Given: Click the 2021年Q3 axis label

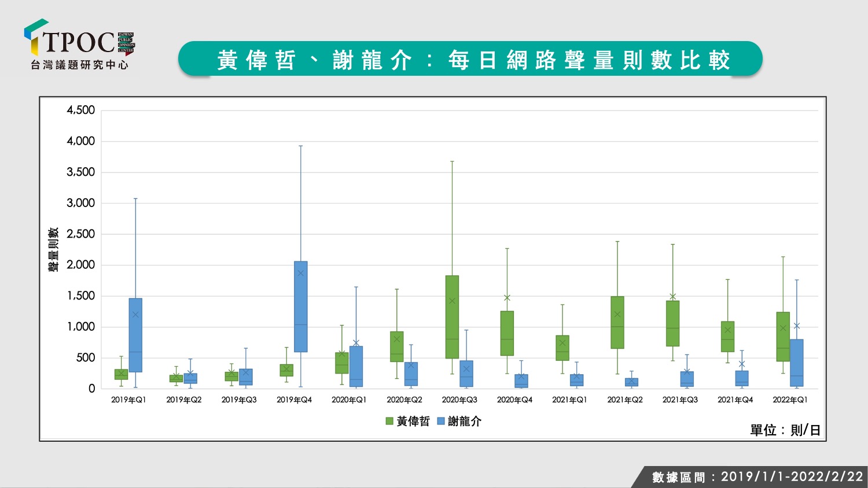Looking at the screenshot, I should coord(680,400).
